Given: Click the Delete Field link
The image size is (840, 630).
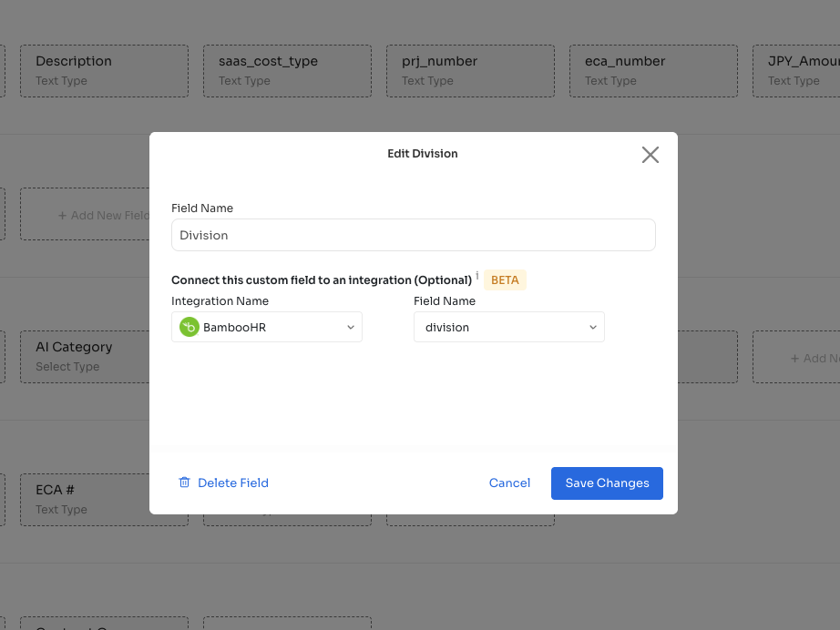Looking at the screenshot, I should (x=233, y=483).
